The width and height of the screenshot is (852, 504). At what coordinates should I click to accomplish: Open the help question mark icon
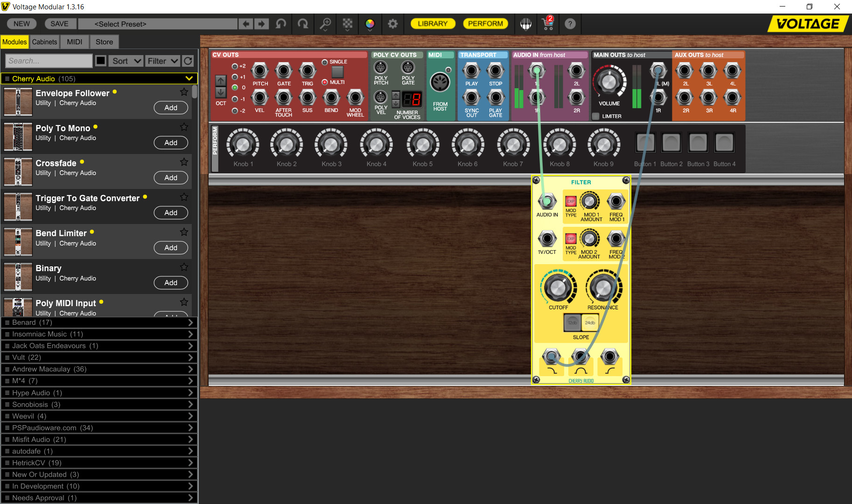point(570,24)
